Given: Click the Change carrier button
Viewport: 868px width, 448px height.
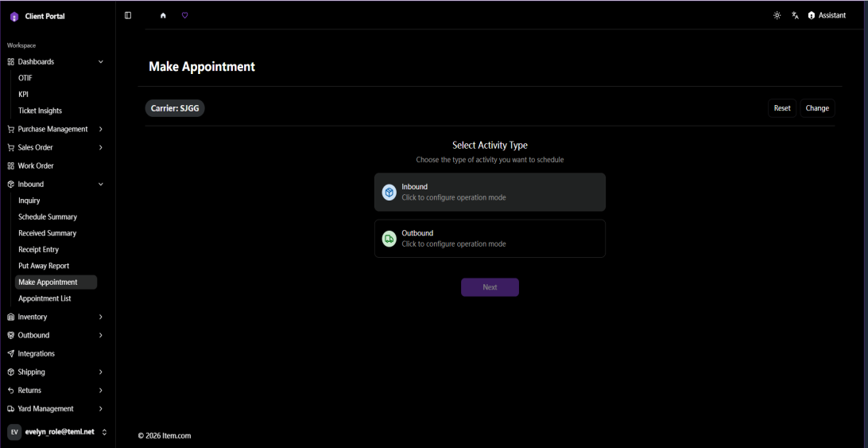Looking at the screenshot, I should pos(817,108).
